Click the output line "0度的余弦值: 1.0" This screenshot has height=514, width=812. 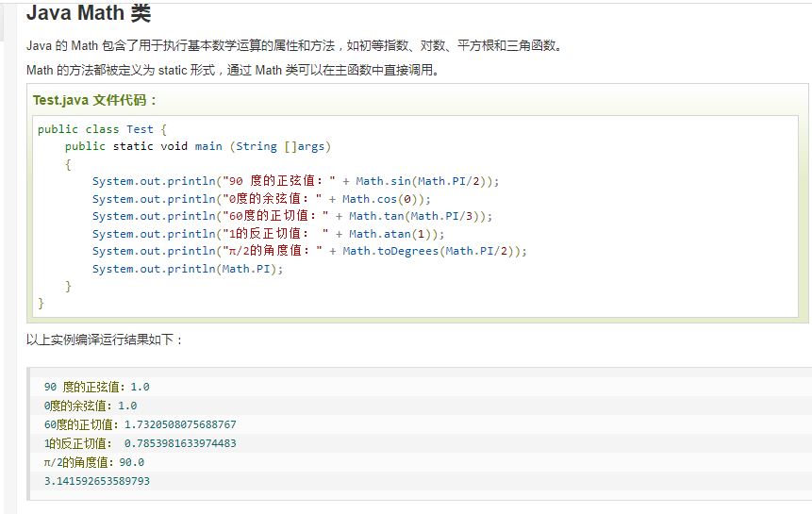(91, 406)
